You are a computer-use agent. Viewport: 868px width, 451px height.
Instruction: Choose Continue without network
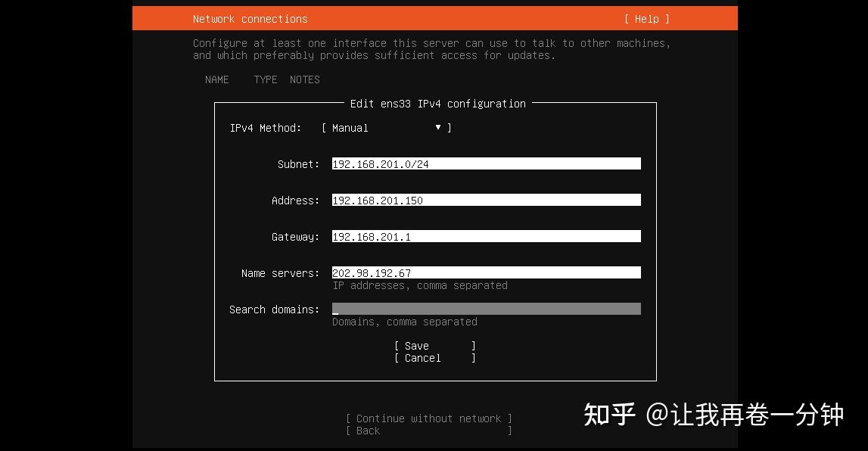coord(429,418)
